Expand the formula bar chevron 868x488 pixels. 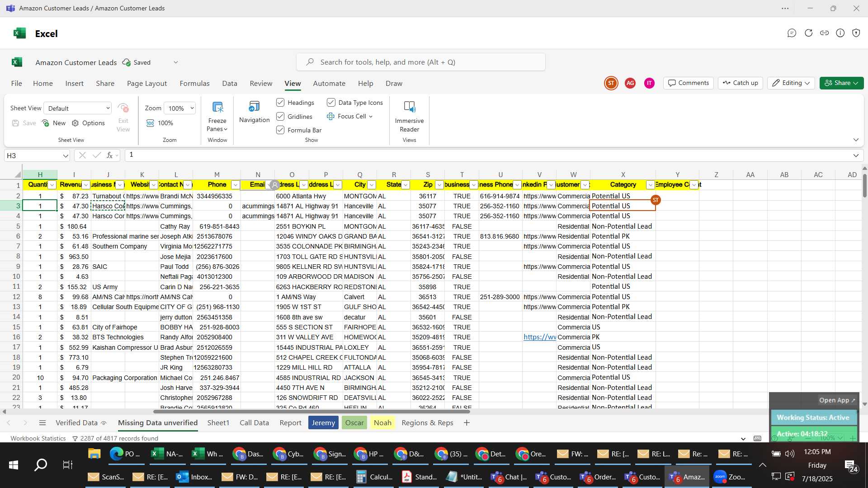coord(856,155)
